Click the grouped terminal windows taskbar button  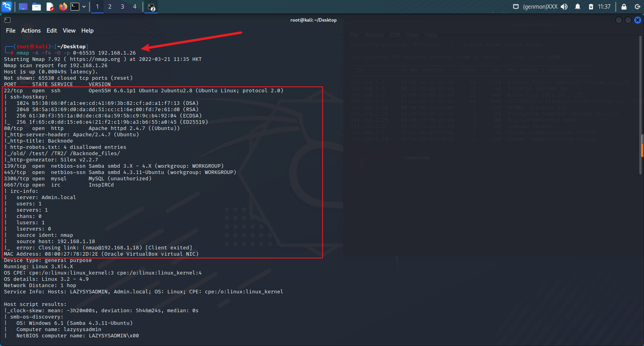(151, 7)
